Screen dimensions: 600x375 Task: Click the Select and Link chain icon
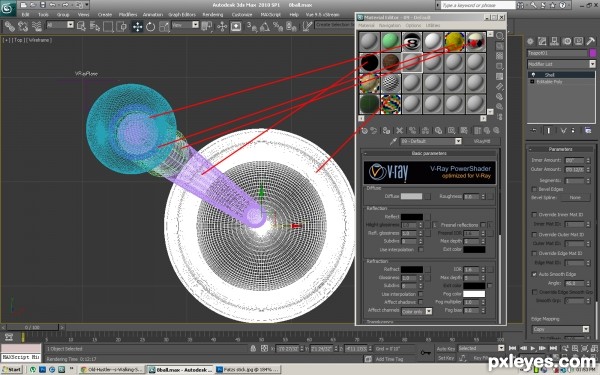coord(10,26)
